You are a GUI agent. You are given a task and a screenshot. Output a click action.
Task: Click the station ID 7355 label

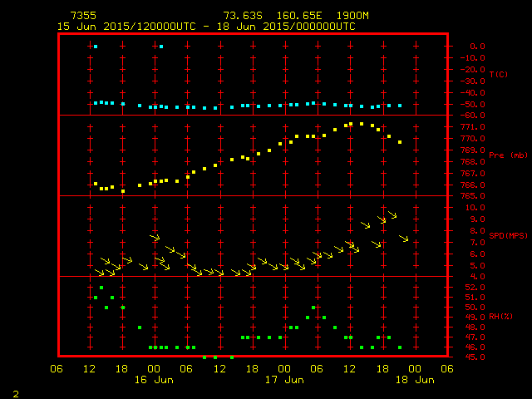[x=82, y=16]
